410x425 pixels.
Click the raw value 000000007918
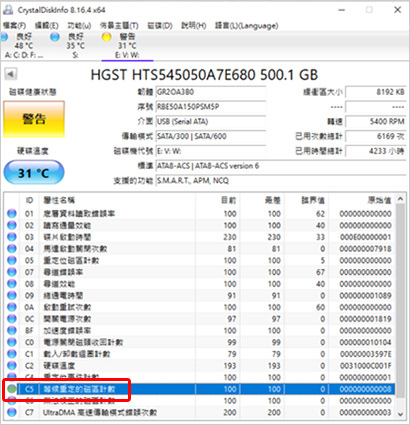tap(365, 249)
